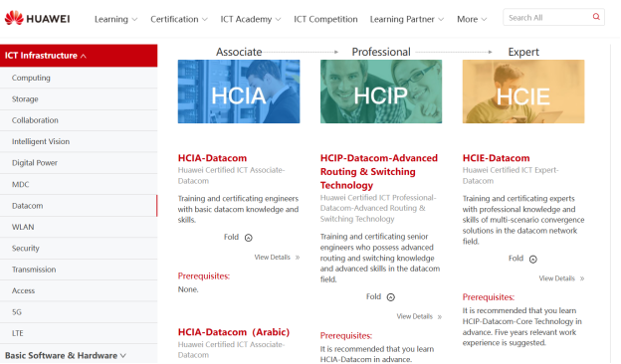Click Fold text under HCIA-Datacom
621x364 pixels.
[231, 238]
